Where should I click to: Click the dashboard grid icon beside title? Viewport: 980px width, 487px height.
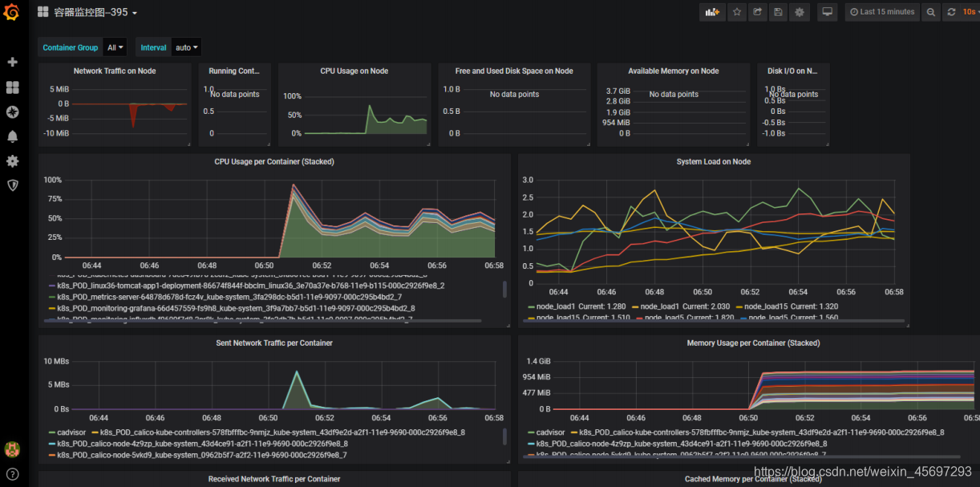43,12
